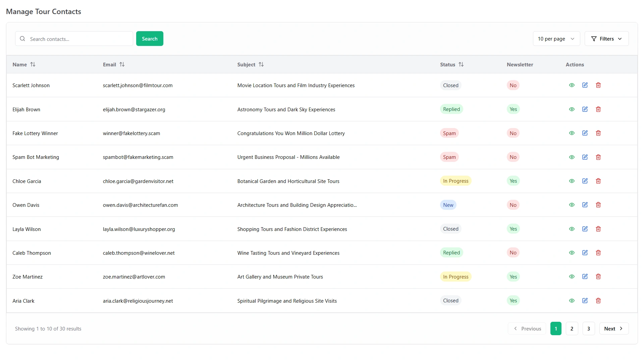Click aria.clark@religiousjourney.net email
Image resolution: width=644 pixels, height=362 pixels.
coord(138,301)
